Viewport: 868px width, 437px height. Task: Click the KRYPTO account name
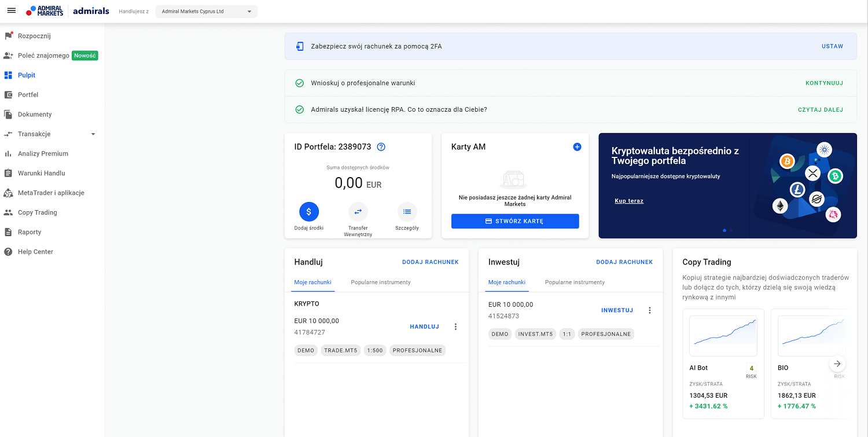(307, 304)
